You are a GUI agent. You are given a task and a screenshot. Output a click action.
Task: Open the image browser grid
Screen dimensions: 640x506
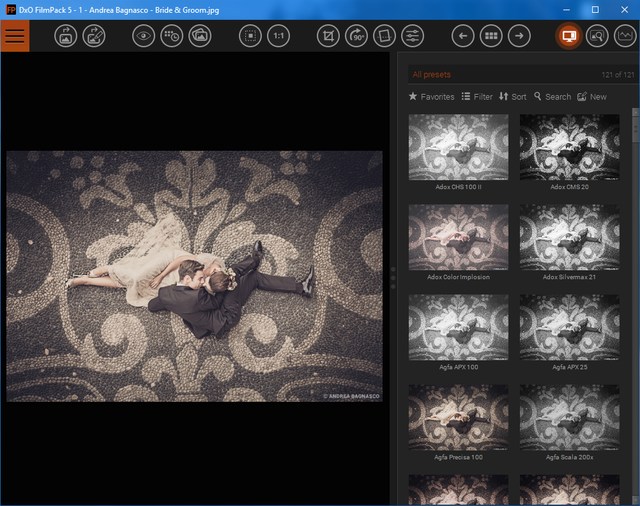tap(490, 36)
